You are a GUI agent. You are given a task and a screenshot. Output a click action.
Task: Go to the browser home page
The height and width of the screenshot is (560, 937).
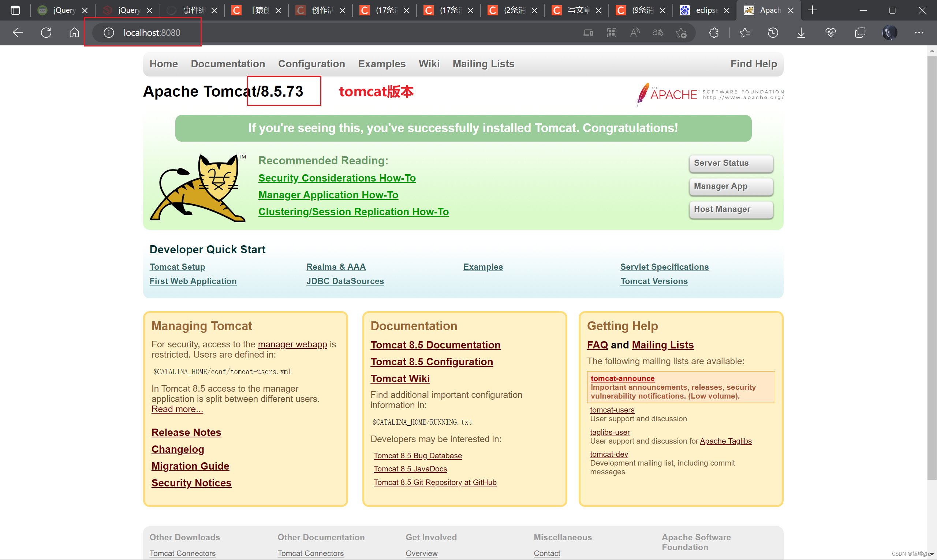(74, 33)
